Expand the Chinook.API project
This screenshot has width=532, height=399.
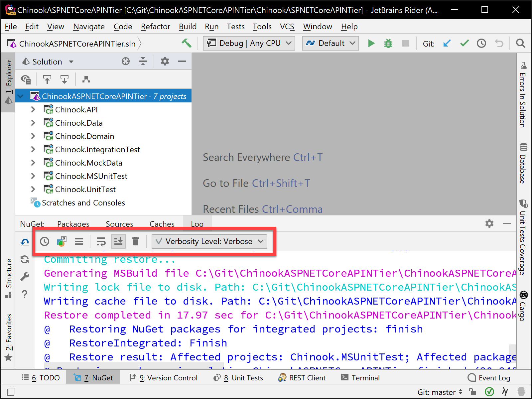click(33, 109)
